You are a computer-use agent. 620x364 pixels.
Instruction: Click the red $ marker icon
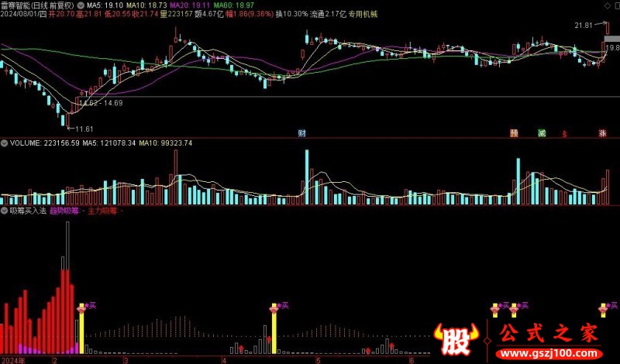click(565, 135)
